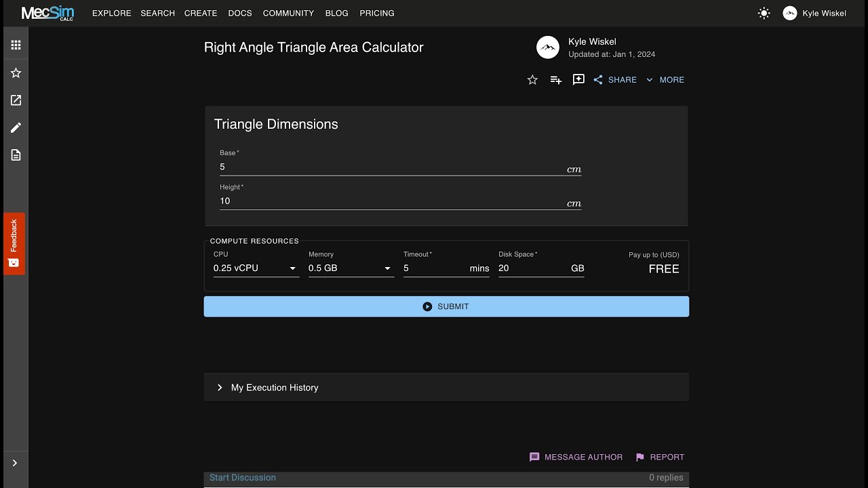Image resolution: width=868 pixels, height=488 pixels.
Task: Click the open-in-new-window sidebar icon
Action: coord(16,100)
